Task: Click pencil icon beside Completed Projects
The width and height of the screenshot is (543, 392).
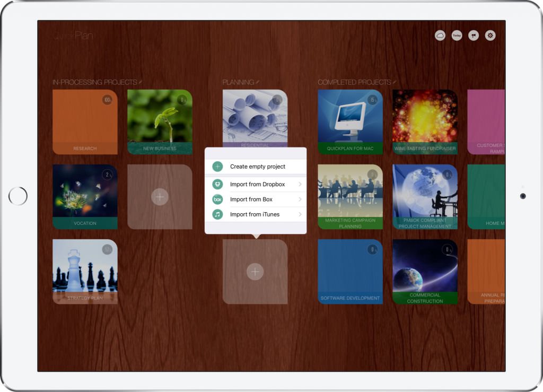Action: [395, 82]
